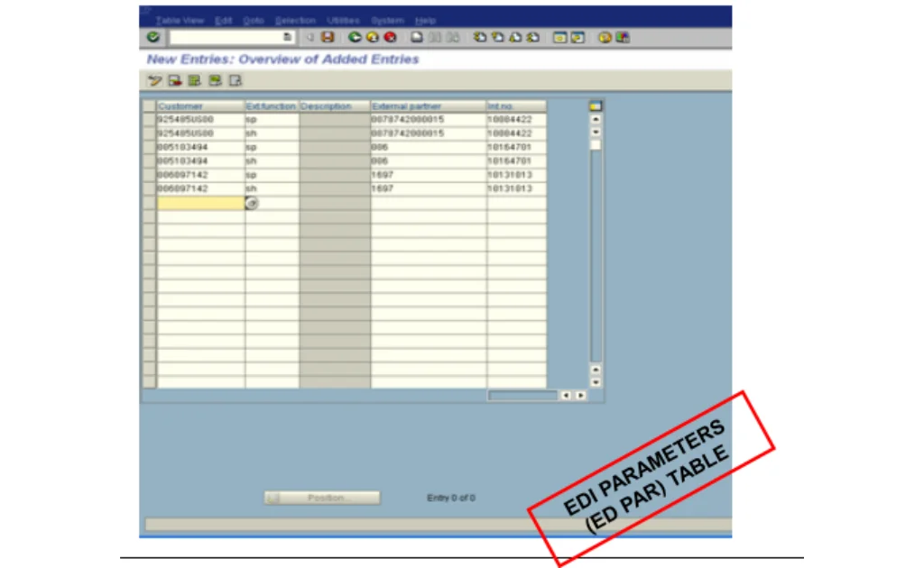Click the Position... button
This screenshot has width=924, height=568.
[322, 498]
